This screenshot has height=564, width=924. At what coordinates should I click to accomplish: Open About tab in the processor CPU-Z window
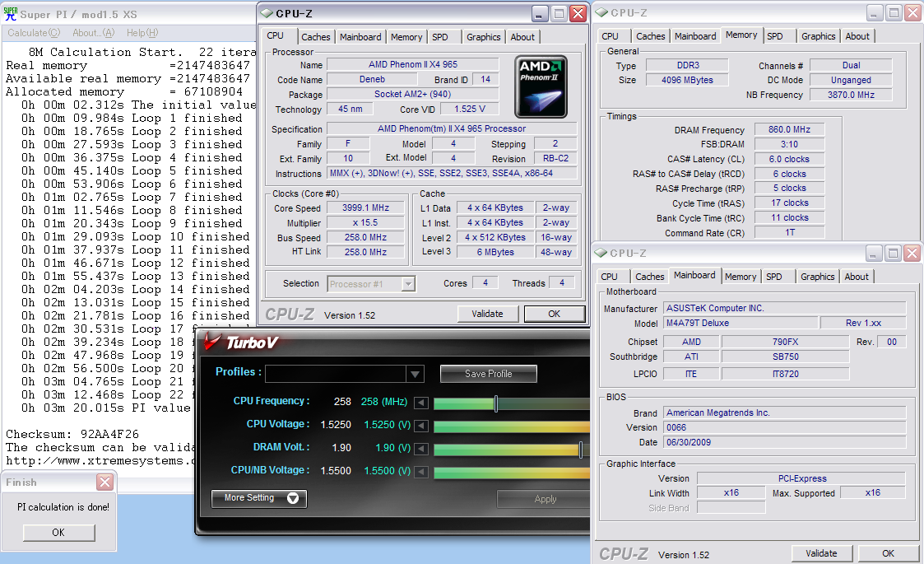tap(522, 37)
